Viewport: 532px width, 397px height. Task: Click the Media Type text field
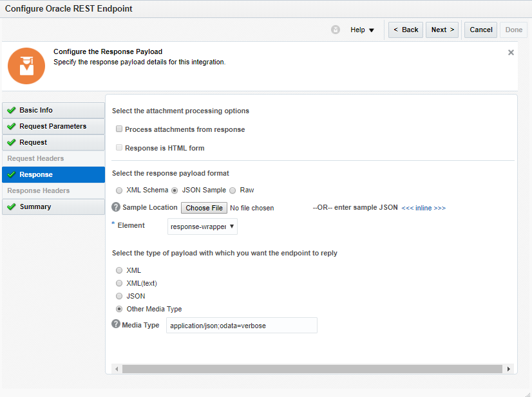click(x=242, y=326)
